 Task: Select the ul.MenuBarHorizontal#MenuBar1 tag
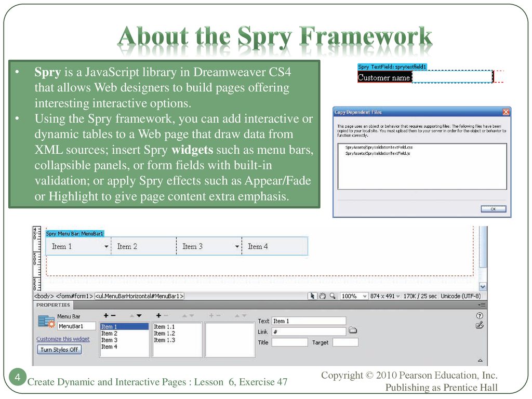[139, 296]
